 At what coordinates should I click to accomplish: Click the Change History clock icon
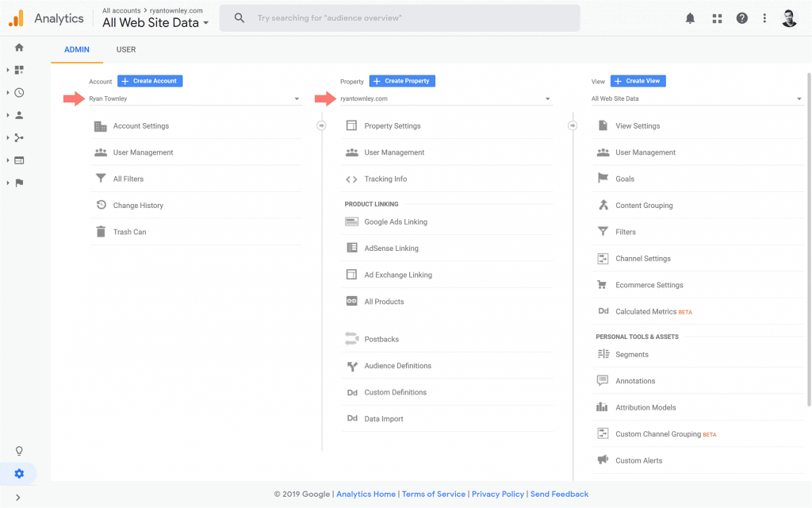coord(101,206)
